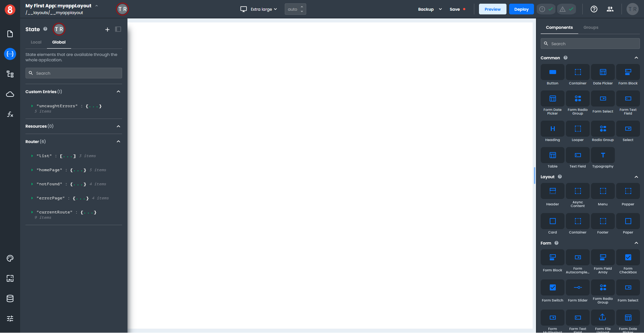Open the Functions (fx) panel icon
644x333 pixels.
tap(10, 114)
